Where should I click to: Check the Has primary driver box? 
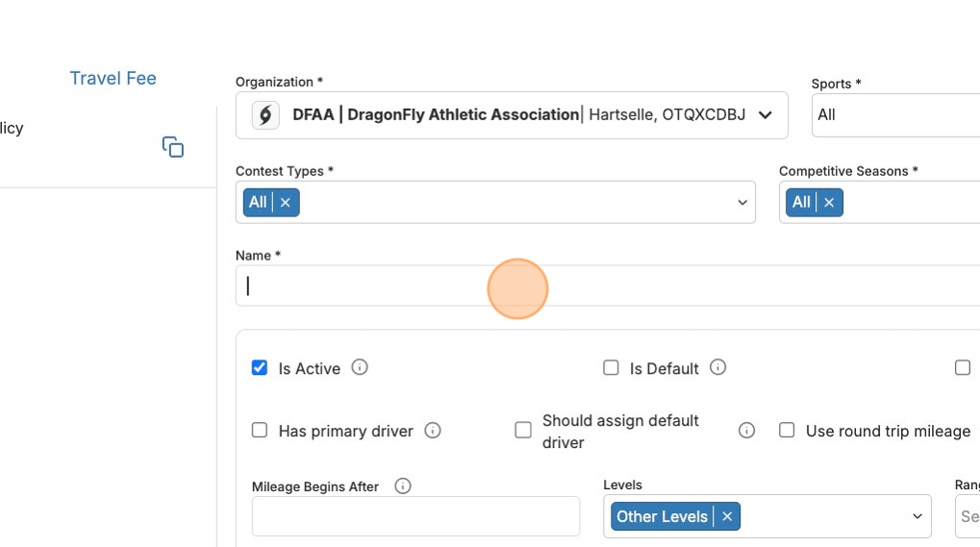point(260,431)
